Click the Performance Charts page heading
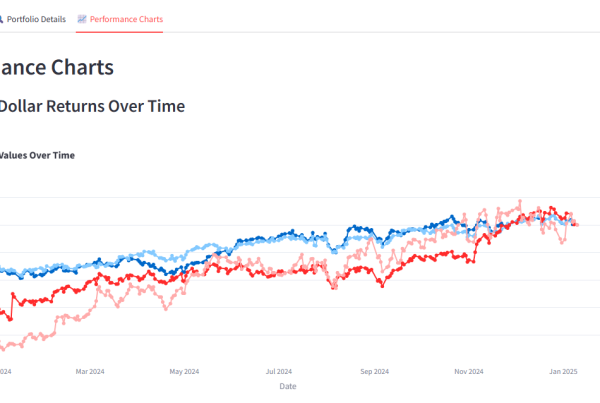This screenshot has width=600, height=403. coord(56,67)
